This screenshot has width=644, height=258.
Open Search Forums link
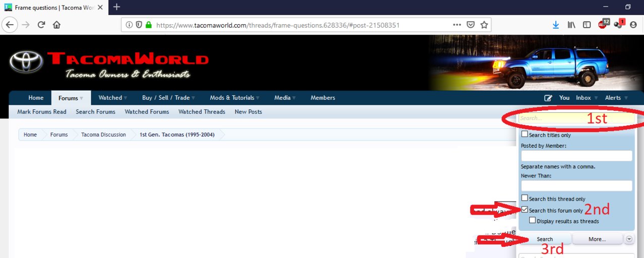pos(96,112)
